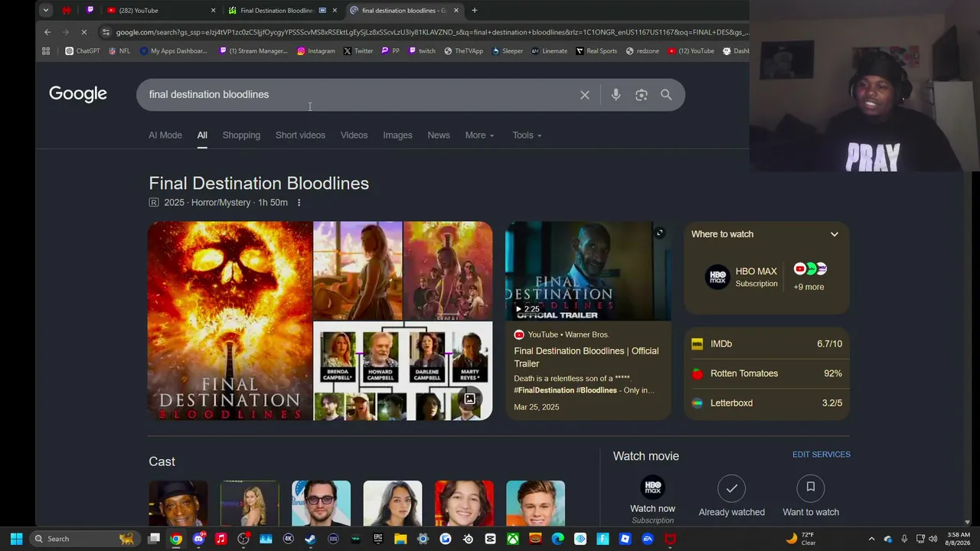Expand the More search filters dropdown
The height and width of the screenshot is (551, 980).
(x=479, y=135)
